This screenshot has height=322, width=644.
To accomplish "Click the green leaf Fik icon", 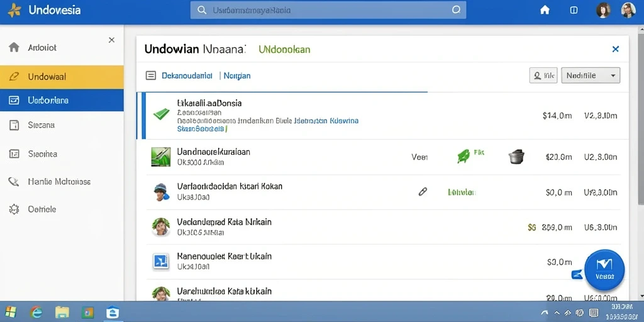I will pyautogui.click(x=464, y=156).
